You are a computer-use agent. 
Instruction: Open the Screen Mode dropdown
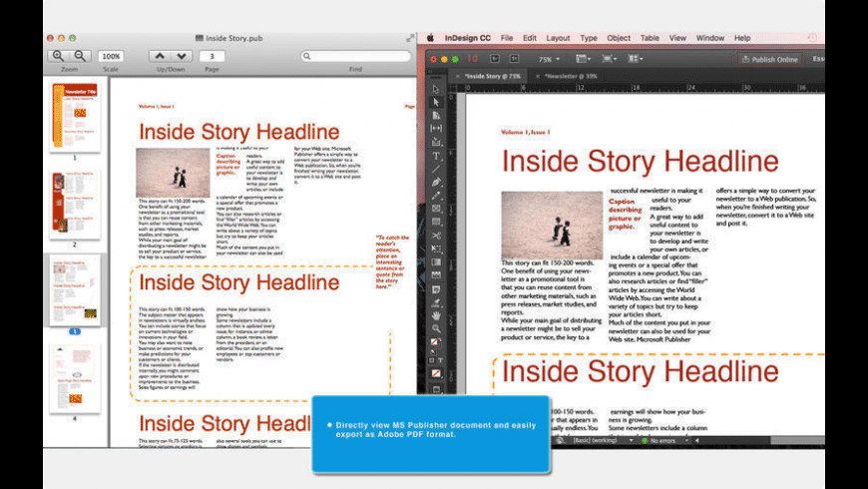[x=609, y=59]
